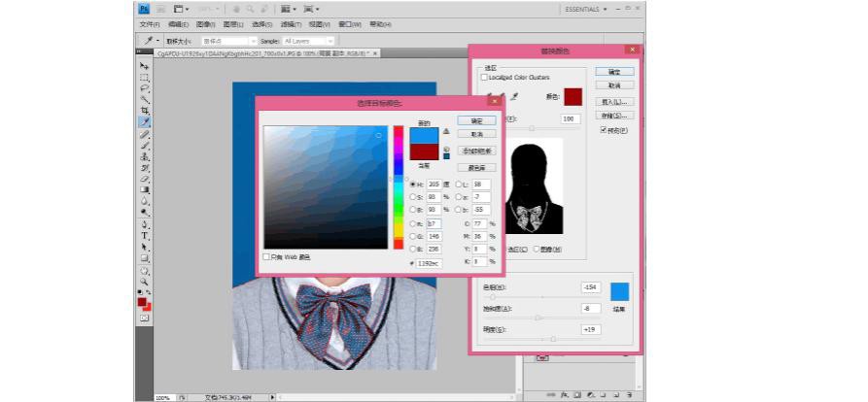
Task: Open the Help menu
Action: pyautogui.click(x=380, y=25)
